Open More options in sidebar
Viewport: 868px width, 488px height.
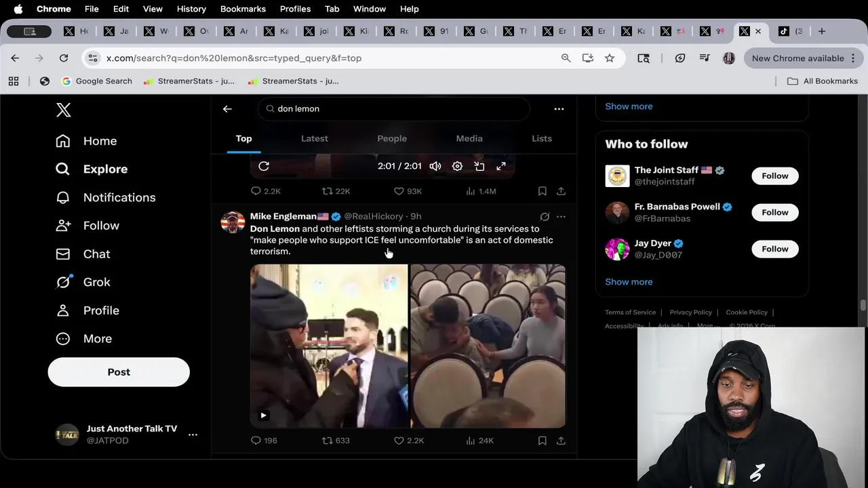(83, 338)
